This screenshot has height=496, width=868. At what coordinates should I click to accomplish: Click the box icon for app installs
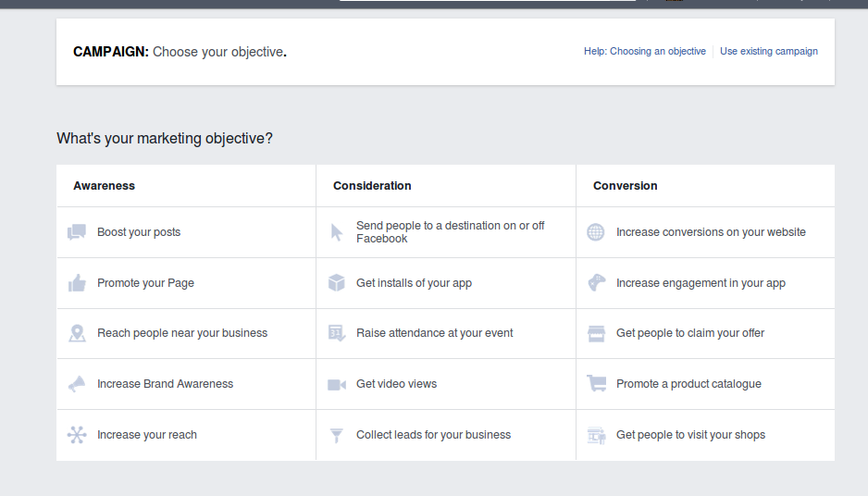pyautogui.click(x=337, y=283)
